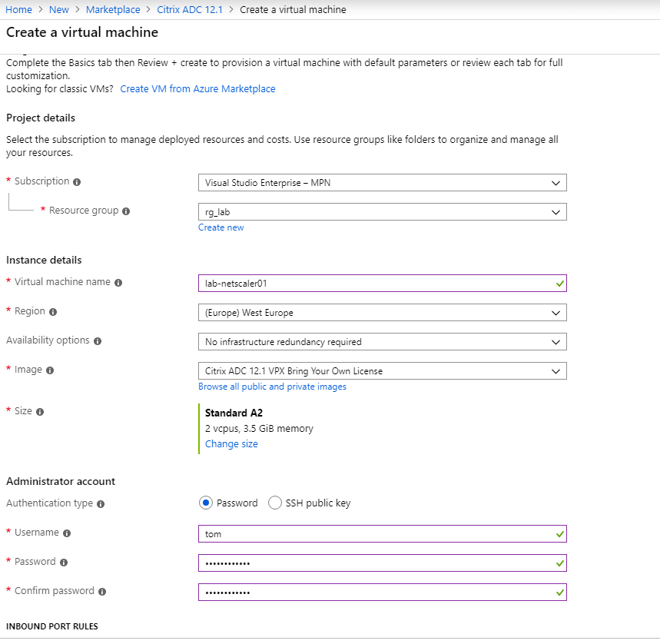
Task: Click the INBOUND PORT RULES heading
Action: click(51, 626)
